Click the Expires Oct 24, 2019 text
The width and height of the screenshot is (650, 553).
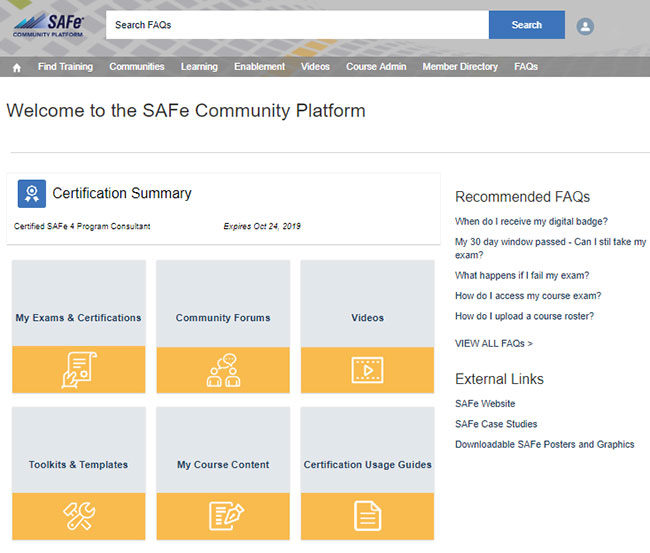point(262,226)
